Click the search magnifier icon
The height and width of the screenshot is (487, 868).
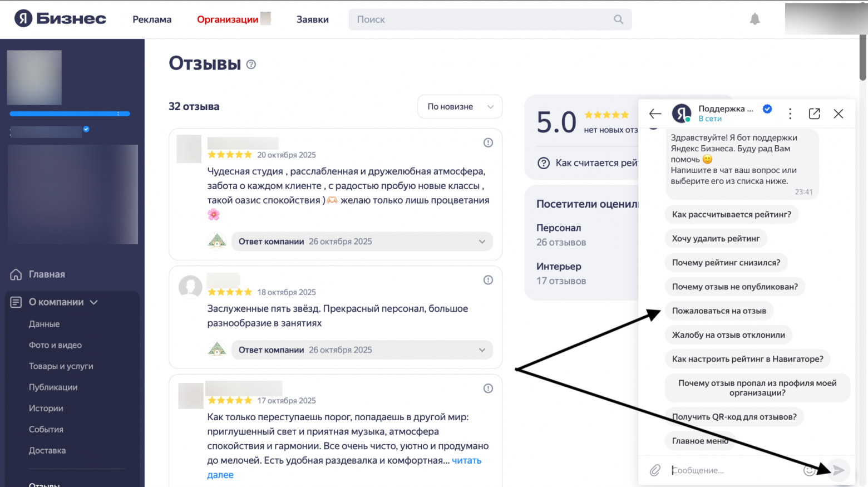[618, 19]
